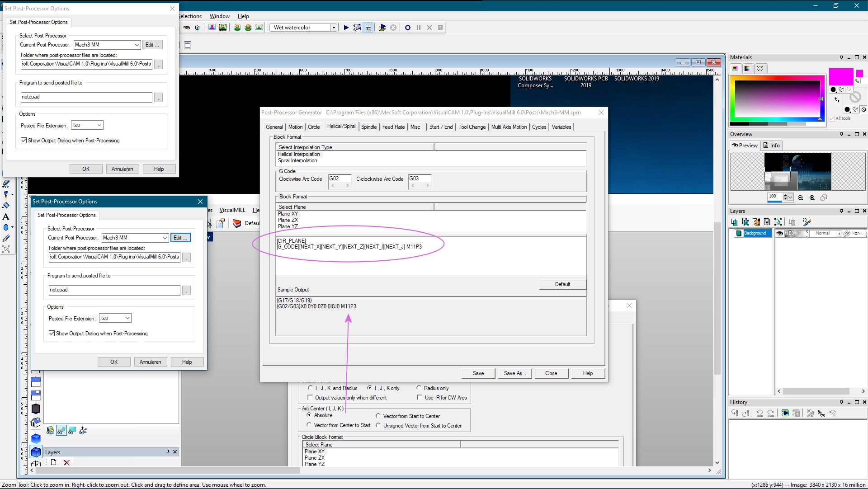Open Posted File Extension dropdown upper dialog
This screenshot has height=489, width=868.
pos(99,125)
